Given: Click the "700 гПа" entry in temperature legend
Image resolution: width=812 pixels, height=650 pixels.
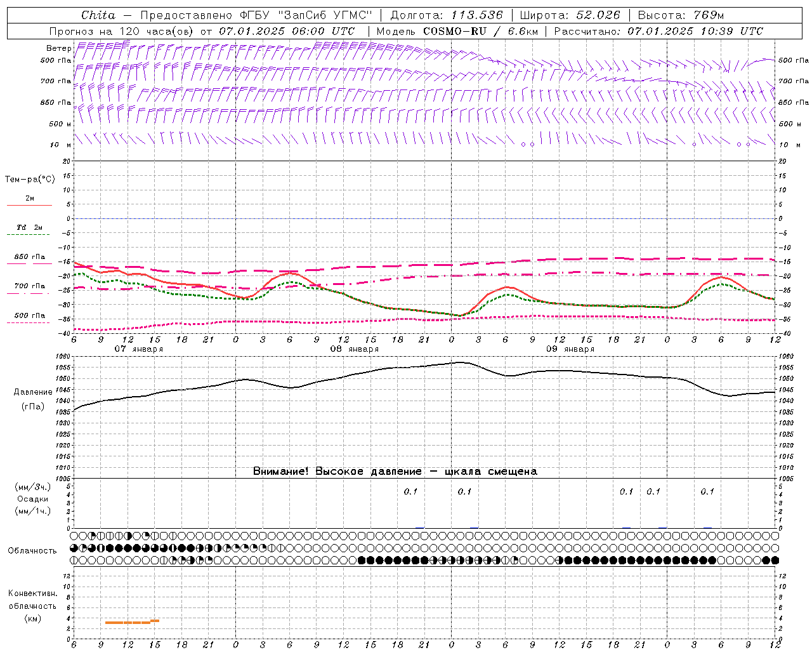Looking at the screenshot, I should point(30,286).
